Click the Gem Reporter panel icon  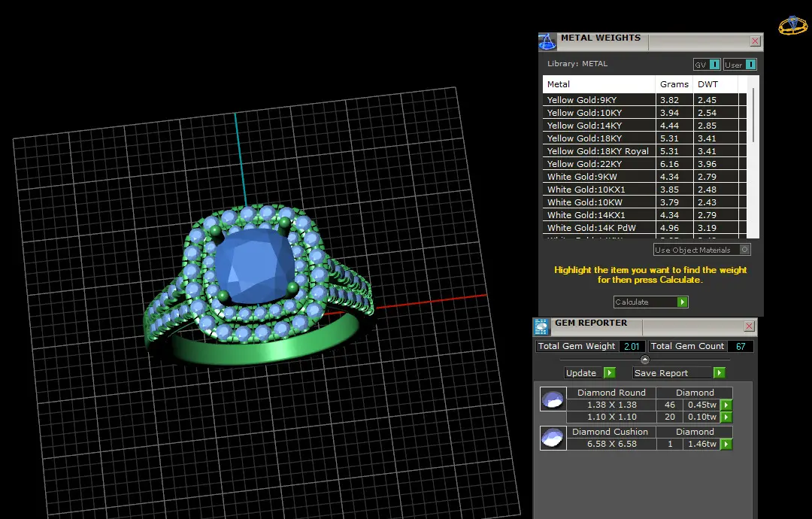tap(541, 327)
